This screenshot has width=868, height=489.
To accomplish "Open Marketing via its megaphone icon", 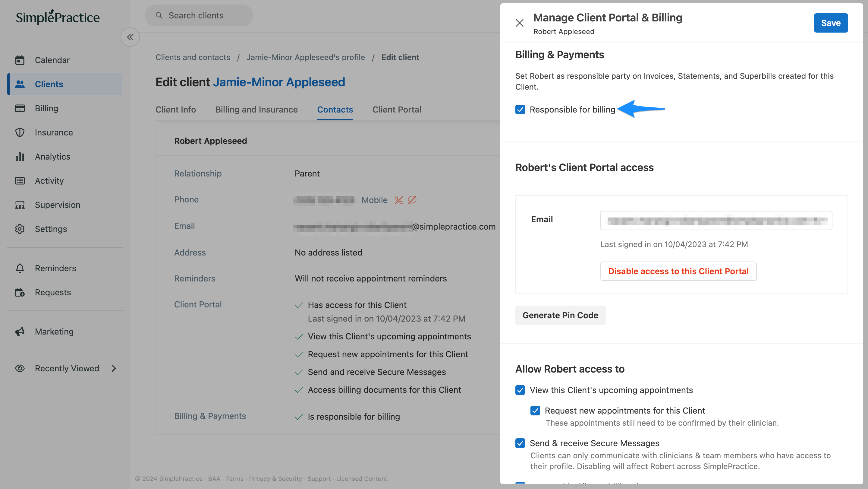I will point(20,332).
